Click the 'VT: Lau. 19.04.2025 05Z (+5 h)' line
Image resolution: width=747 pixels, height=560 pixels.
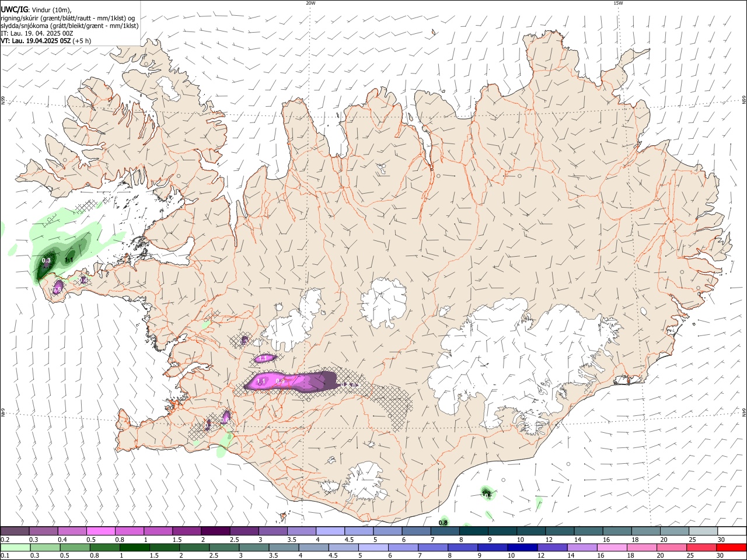pos(46,41)
